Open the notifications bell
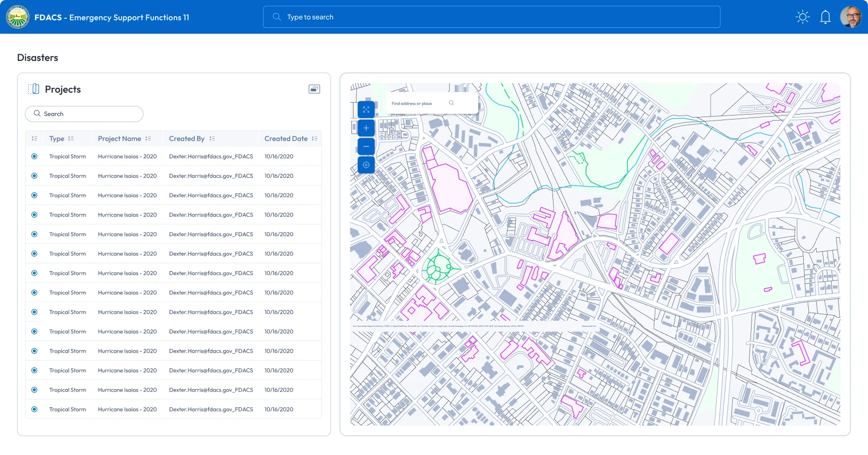 [825, 17]
